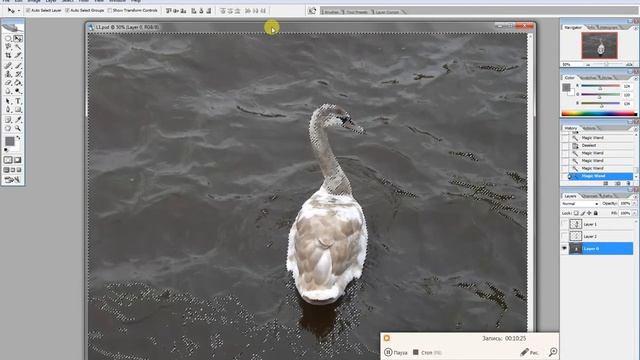Select the Slice tool
The height and width of the screenshot is (360, 640).
18,56
